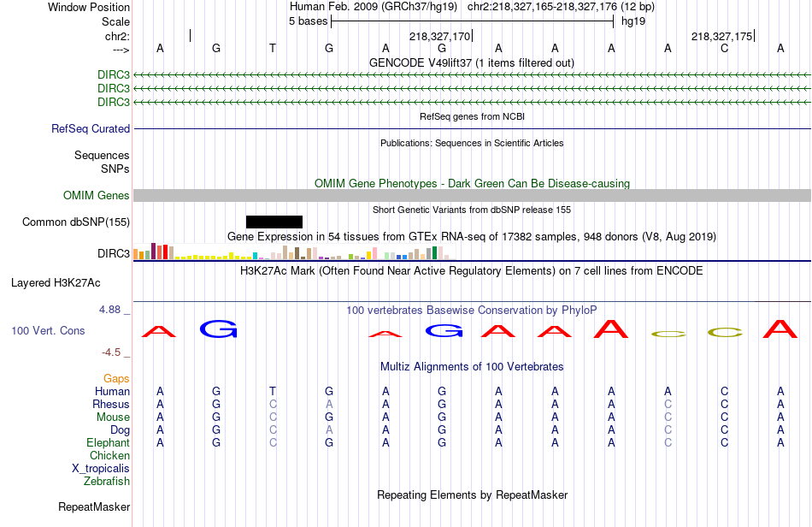Select the Elephant species label
812x527 pixels.
[x=109, y=442]
